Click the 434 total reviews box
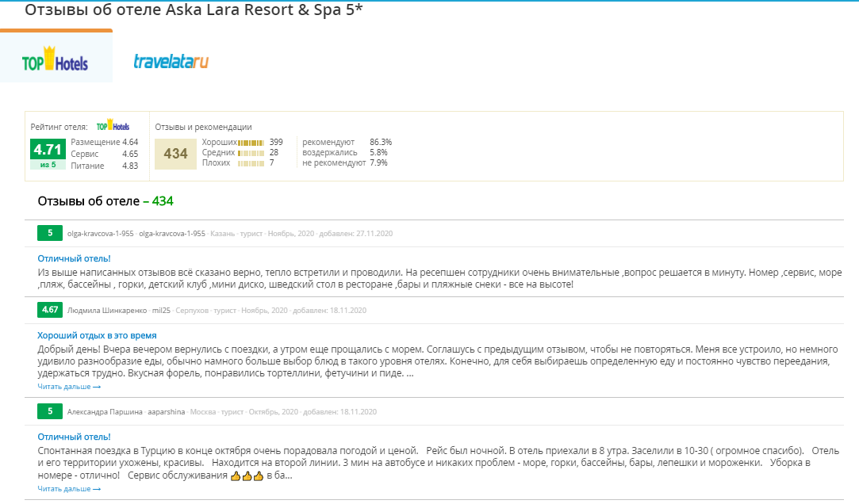The image size is (859, 504). tap(175, 154)
